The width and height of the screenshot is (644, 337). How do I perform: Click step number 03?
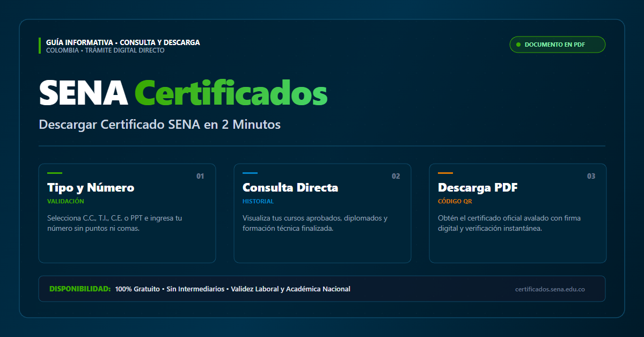click(x=591, y=176)
